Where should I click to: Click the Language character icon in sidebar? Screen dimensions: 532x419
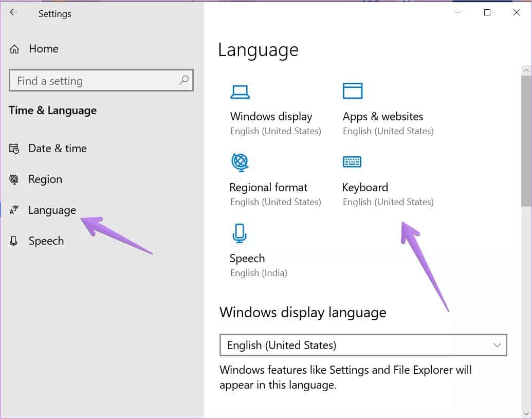pyautogui.click(x=14, y=210)
